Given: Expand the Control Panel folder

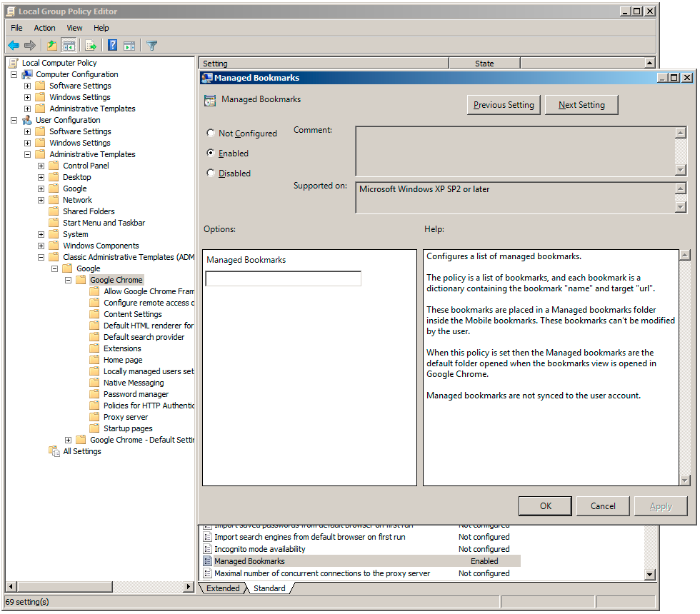Looking at the screenshot, I should click(x=41, y=165).
